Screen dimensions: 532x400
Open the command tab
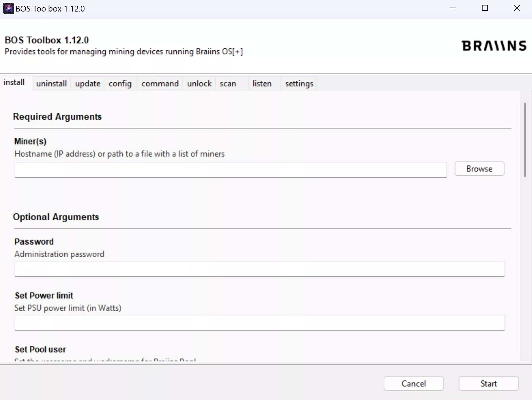pos(160,84)
